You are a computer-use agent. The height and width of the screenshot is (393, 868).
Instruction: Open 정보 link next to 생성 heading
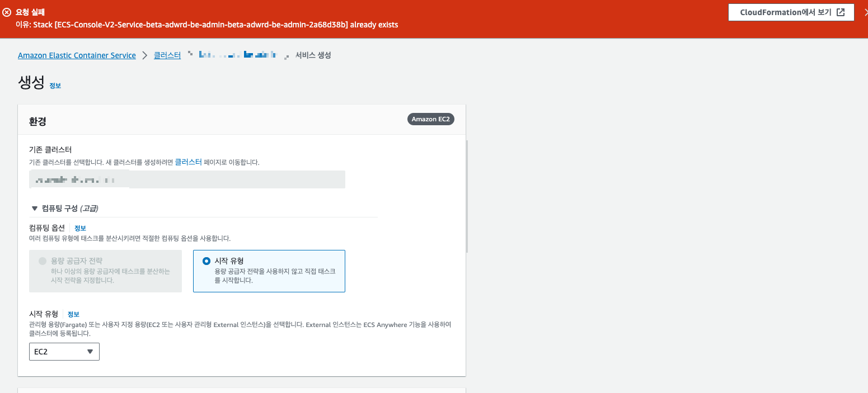click(55, 86)
